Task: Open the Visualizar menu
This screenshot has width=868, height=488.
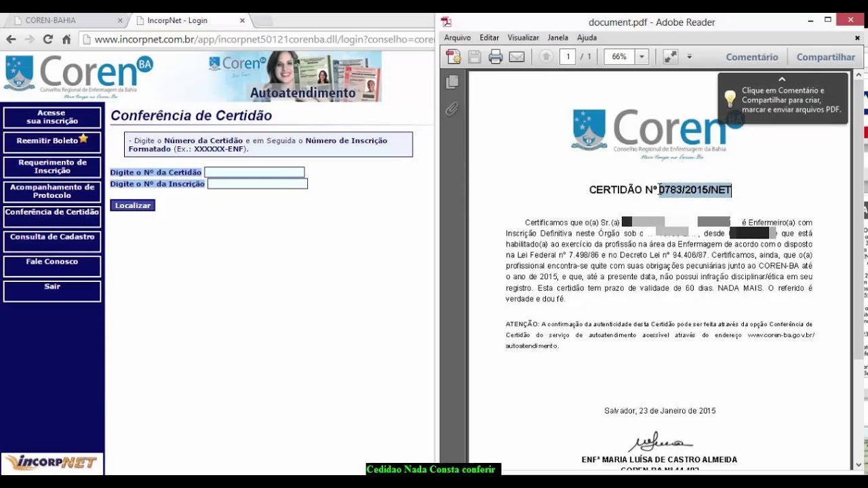Action: click(x=524, y=38)
